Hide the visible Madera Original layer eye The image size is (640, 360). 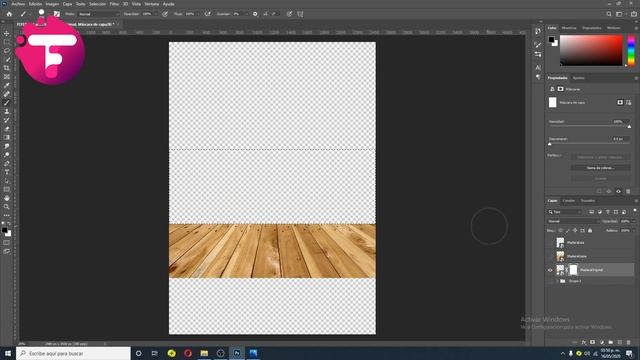point(550,270)
